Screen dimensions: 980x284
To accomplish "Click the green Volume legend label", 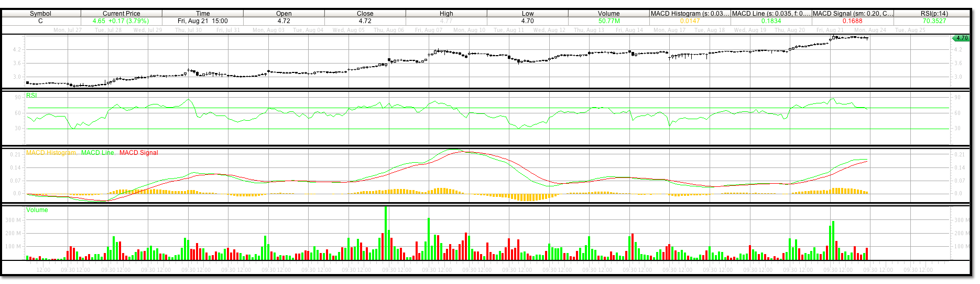I will pos(37,210).
